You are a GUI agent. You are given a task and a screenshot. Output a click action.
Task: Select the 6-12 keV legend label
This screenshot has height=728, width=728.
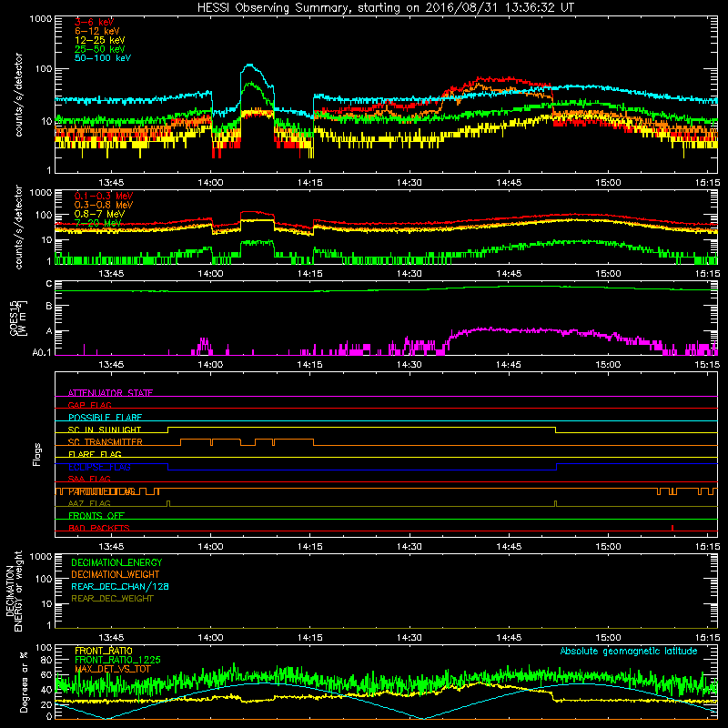tap(97, 31)
